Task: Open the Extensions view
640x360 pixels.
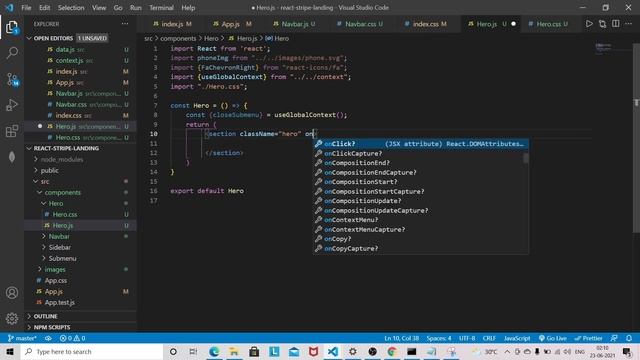Action: point(12,131)
